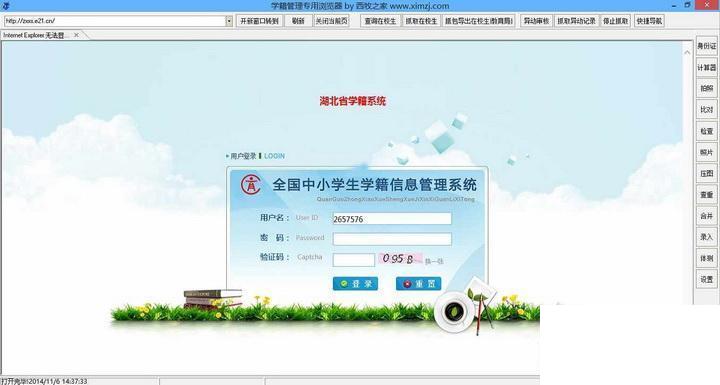
Task: Click the 抓包导出在校生 toolbar button
Action: coord(478,21)
